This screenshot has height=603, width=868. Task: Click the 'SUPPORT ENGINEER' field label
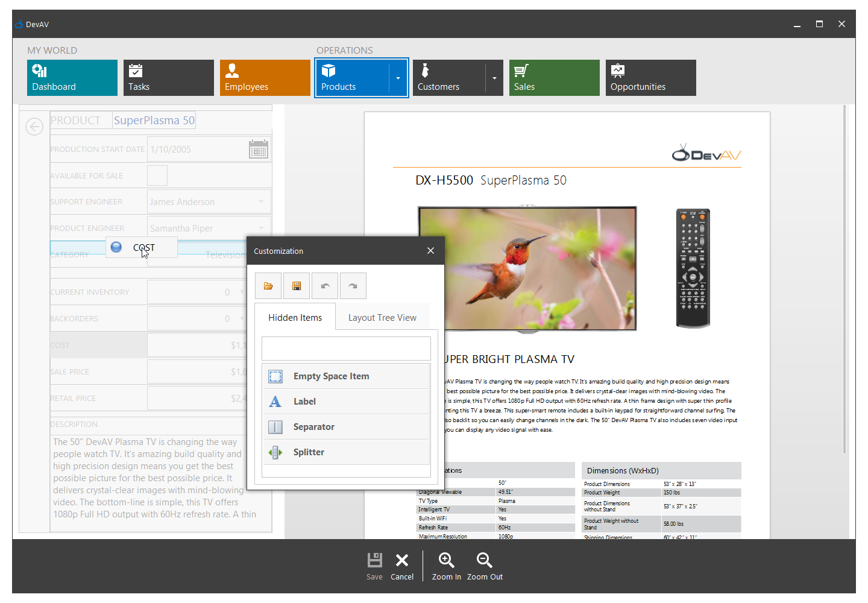(86, 202)
